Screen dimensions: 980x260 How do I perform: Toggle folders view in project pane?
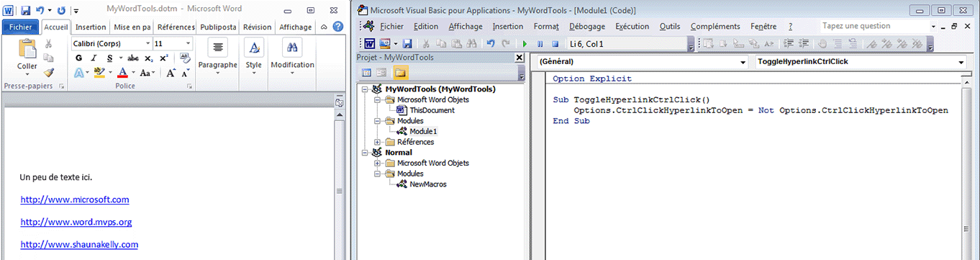coord(400,73)
